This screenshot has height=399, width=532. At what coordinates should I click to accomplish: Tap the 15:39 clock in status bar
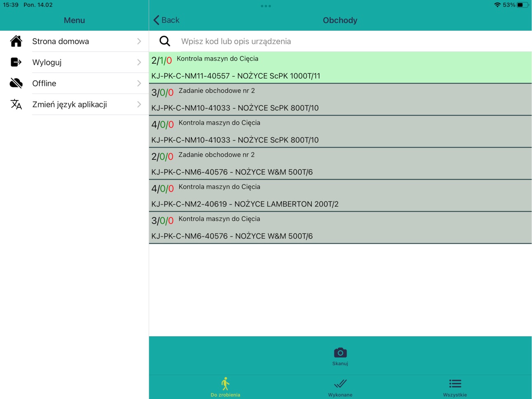pyautogui.click(x=11, y=5)
